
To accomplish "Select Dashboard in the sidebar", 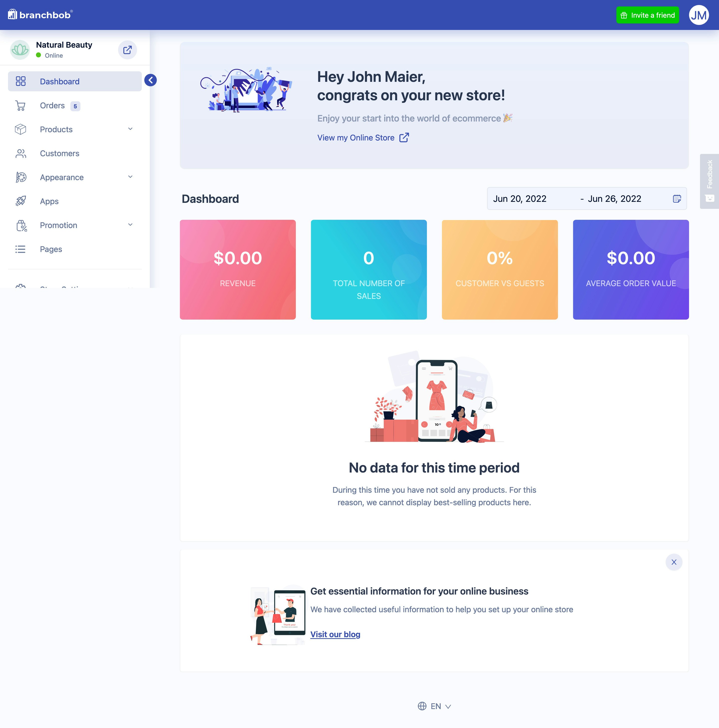I will coord(60,81).
